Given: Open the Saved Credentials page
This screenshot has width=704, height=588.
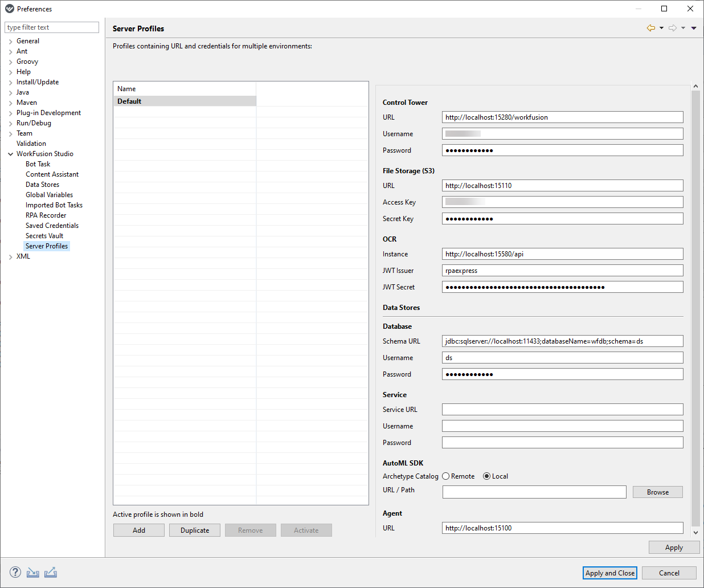Looking at the screenshot, I should click(x=52, y=226).
